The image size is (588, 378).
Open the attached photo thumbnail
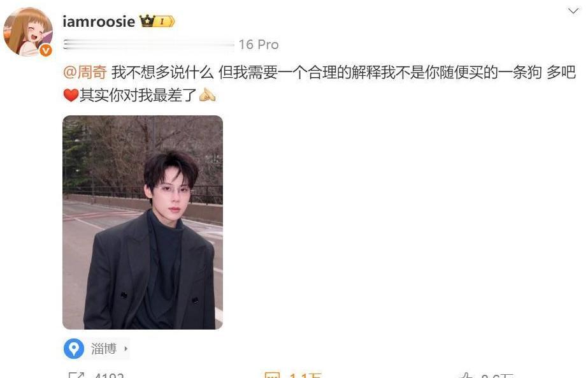click(143, 222)
